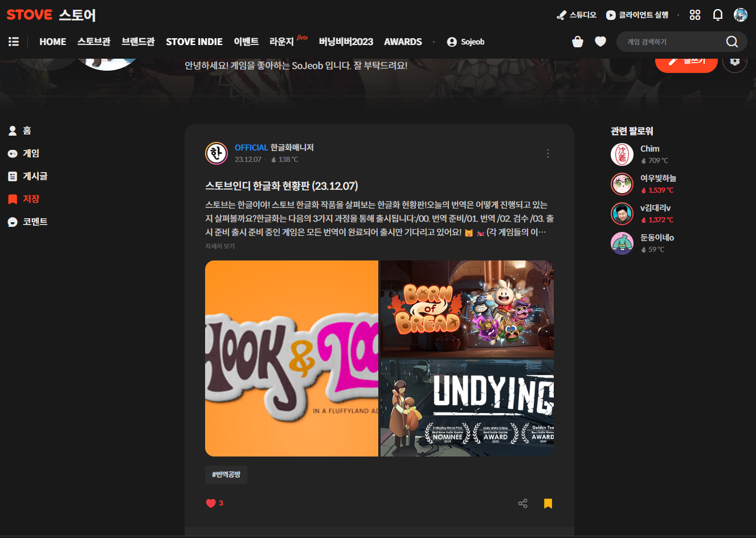Screen dimensions: 756x538
Task: Open the notifications bell icon
Action: point(718,15)
